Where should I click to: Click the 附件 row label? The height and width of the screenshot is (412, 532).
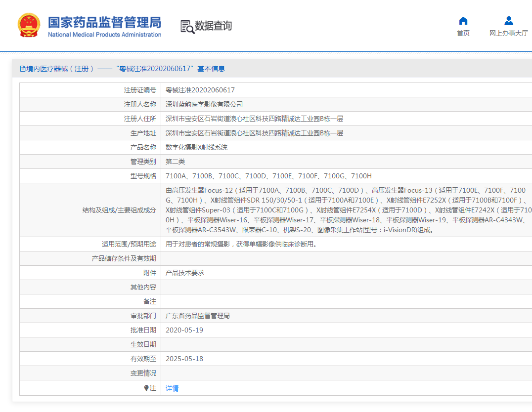click(x=150, y=273)
